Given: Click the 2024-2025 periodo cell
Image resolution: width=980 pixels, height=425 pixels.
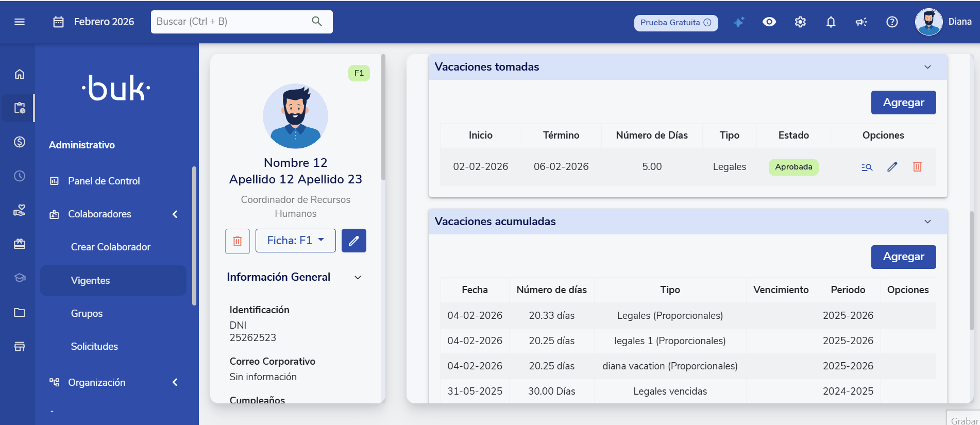Looking at the screenshot, I should click(848, 391).
